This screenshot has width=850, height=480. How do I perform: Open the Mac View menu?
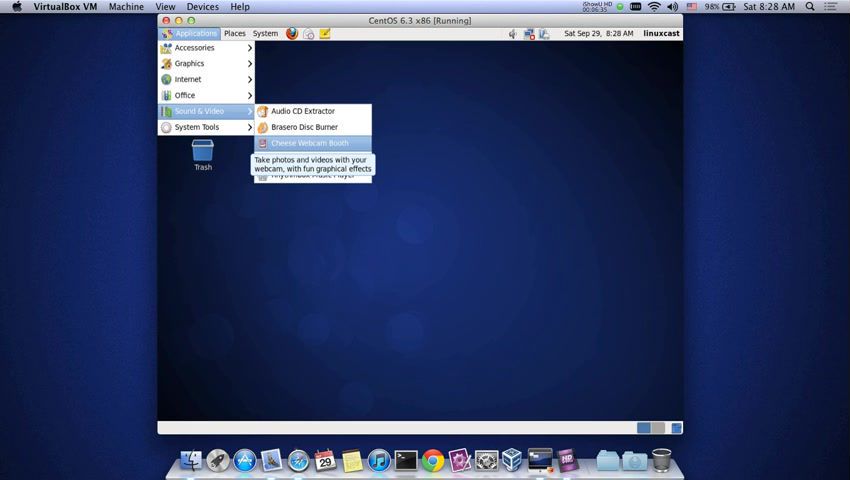[x=165, y=7]
